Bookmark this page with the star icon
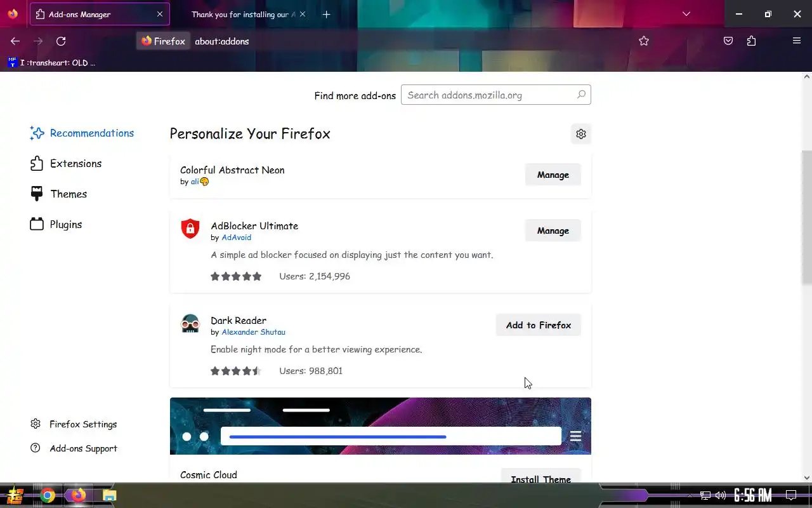 pos(644,41)
